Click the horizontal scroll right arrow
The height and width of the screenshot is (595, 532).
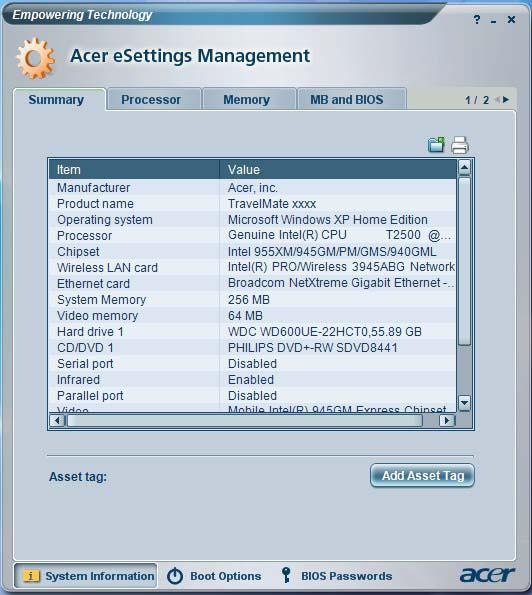[447, 420]
